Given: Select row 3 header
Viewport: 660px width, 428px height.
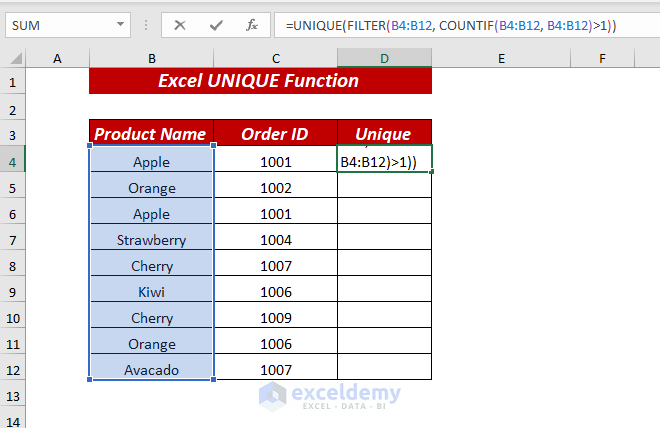Looking at the screenshot, I should point(13,135).
